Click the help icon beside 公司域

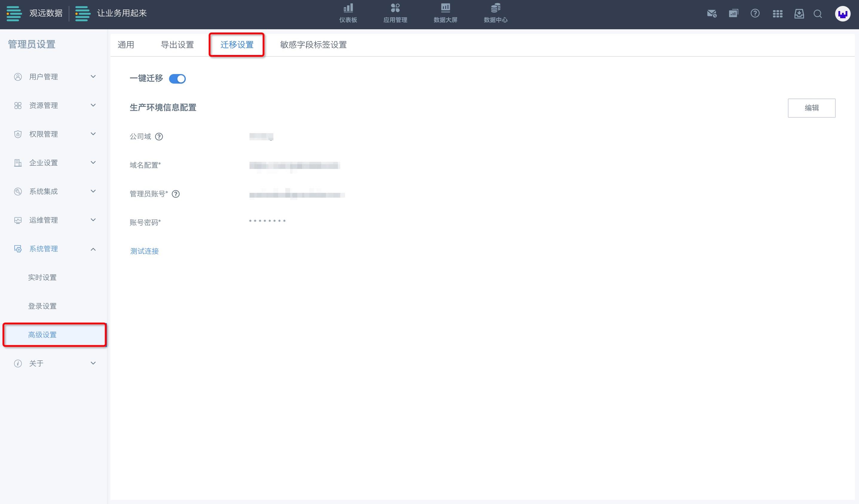pos(159,137)
